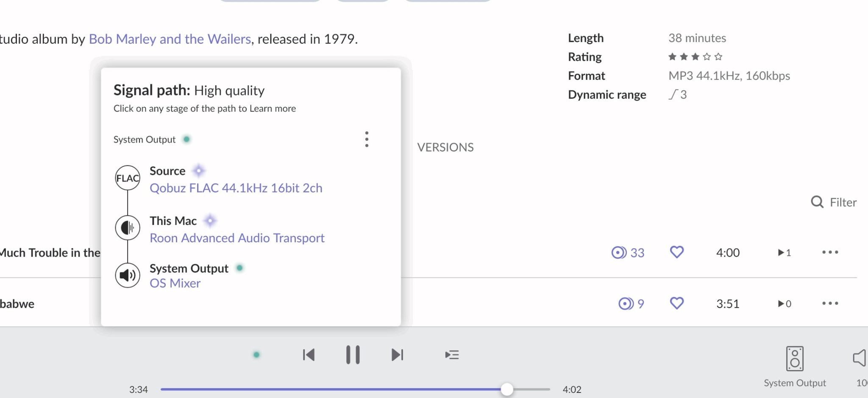
Task: Click the signal path quality dot in footer
Action: pyautogui.click(x=256, y=355)
